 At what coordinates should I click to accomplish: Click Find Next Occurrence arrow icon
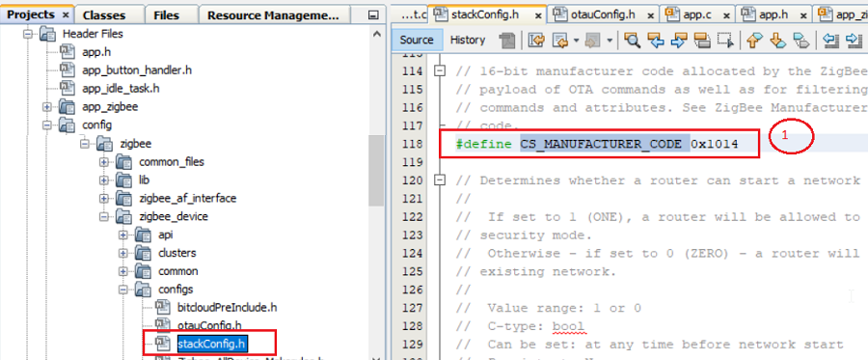[679, 40]
